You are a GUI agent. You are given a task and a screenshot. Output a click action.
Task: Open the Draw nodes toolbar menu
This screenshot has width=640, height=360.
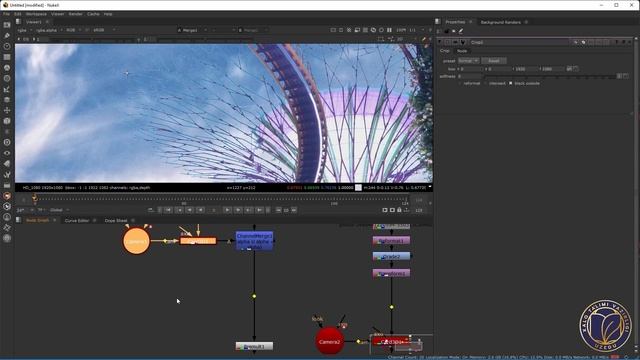coord(7,36)
